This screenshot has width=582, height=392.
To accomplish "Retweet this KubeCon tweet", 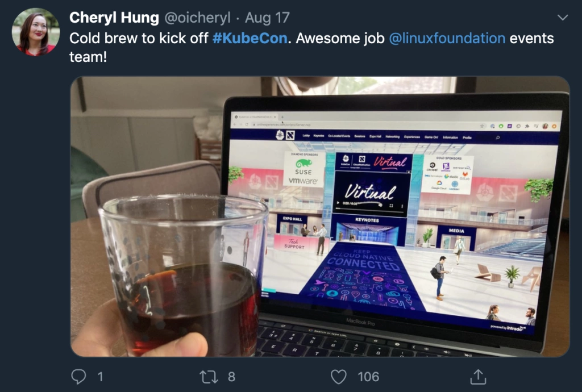I will click(209, 377).
